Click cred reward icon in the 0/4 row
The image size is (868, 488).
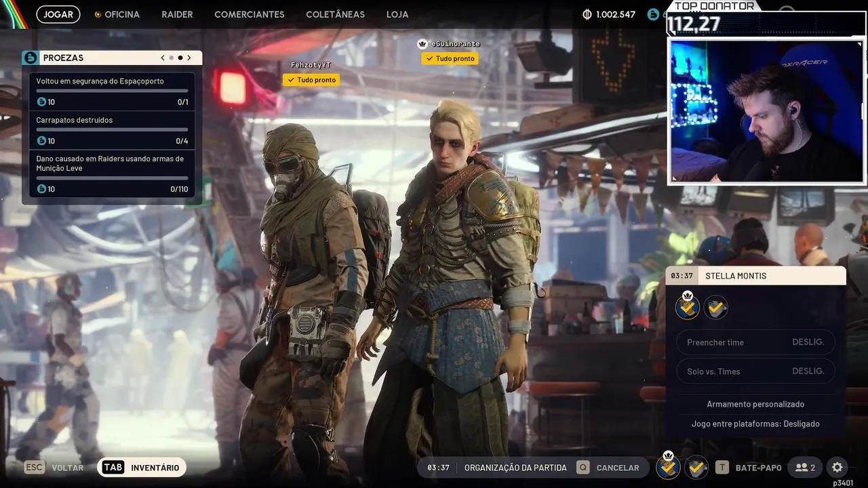pyautogui.click(x=41, y=141)
